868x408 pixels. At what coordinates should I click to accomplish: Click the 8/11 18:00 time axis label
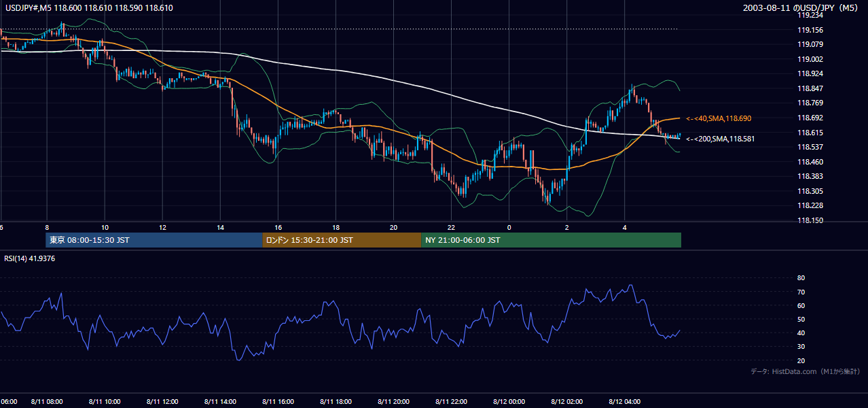[x=336, y=401]
